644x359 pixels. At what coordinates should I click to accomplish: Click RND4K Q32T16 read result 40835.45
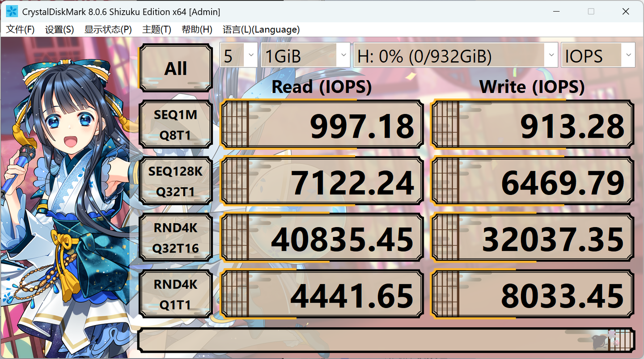click(x=322, y=237)
